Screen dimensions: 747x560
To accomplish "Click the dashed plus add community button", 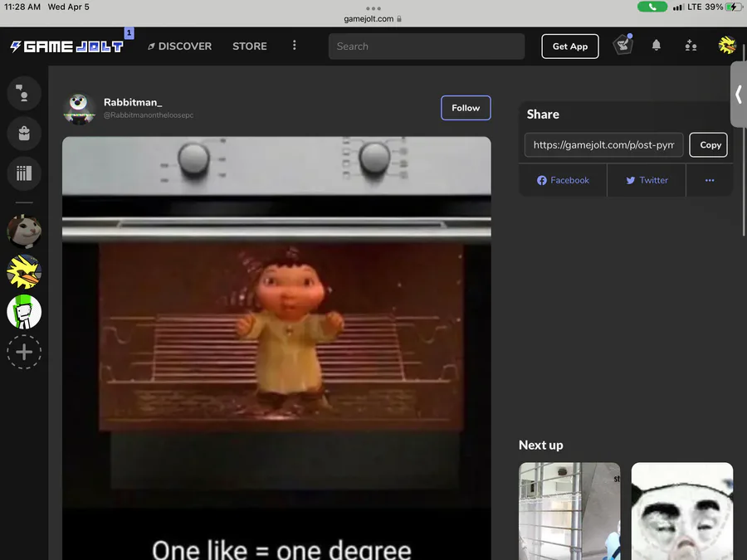I will [24, 352].
